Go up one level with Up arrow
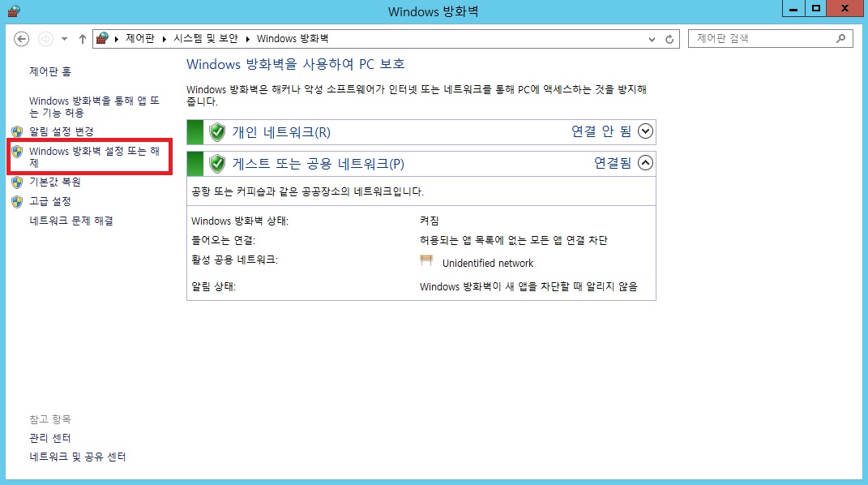Viewport: 868px width, 485px height. point(83,39)
